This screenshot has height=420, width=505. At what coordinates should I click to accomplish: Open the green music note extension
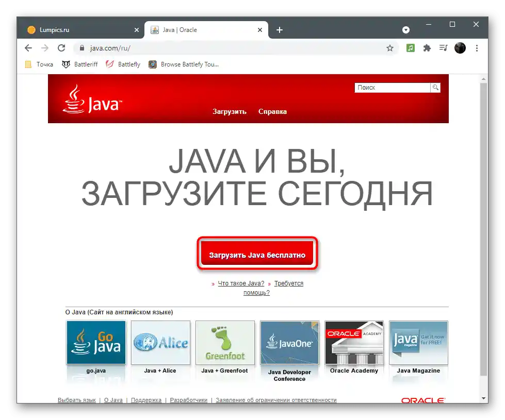[410, 48]
